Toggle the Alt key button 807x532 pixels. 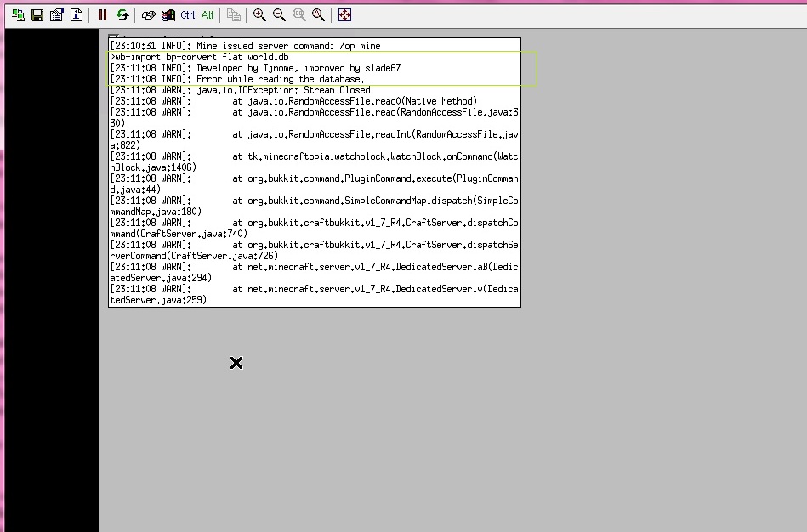point(207,15)
